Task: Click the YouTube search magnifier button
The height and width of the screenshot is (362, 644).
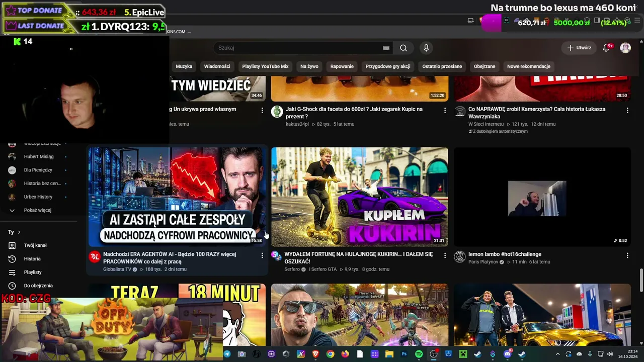Action: coord(404,48)
